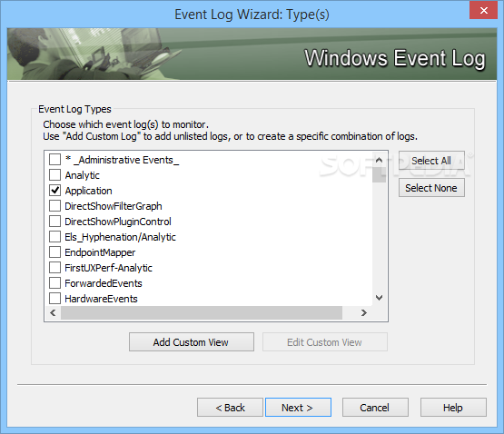Close the wizard with the X button
The height and width of the screenshot is (434, 504).
pos(483,10)
